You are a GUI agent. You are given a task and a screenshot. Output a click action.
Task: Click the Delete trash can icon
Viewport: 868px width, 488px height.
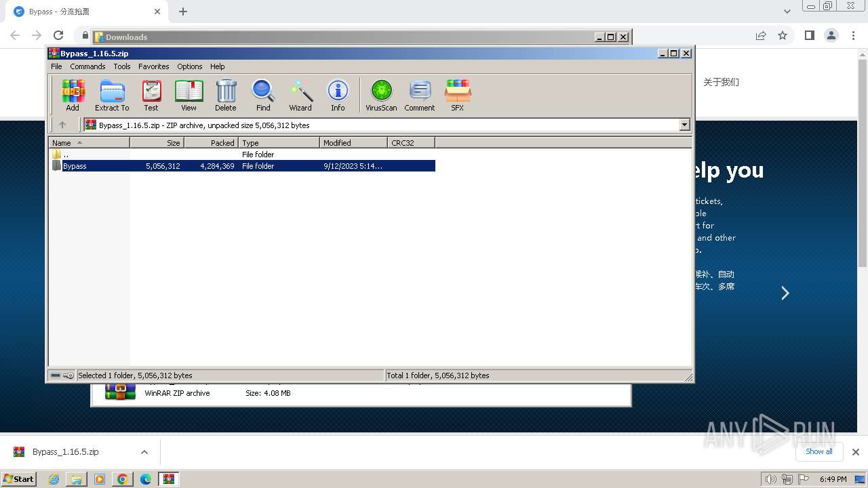[226, 95]
